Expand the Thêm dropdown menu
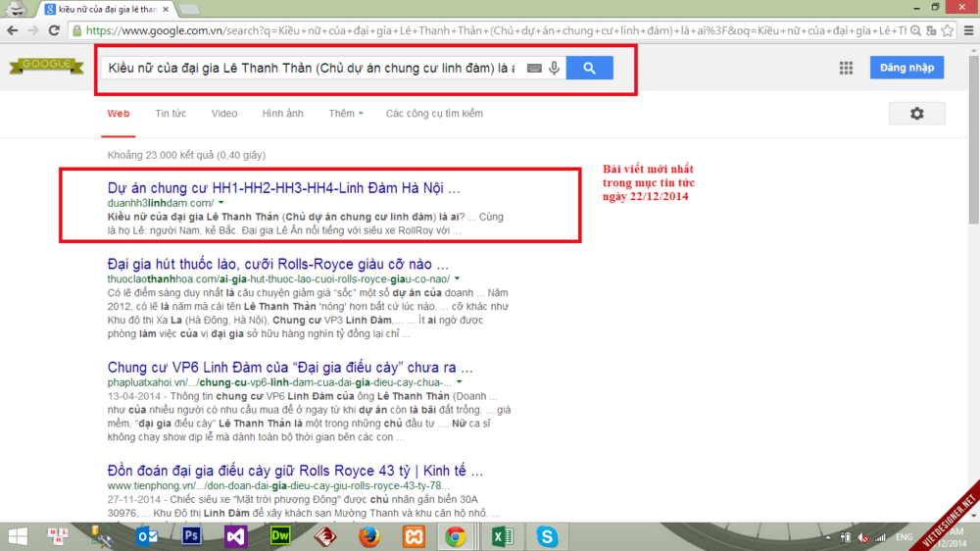The height and width of the screenshot is (551, 980). 346,113
